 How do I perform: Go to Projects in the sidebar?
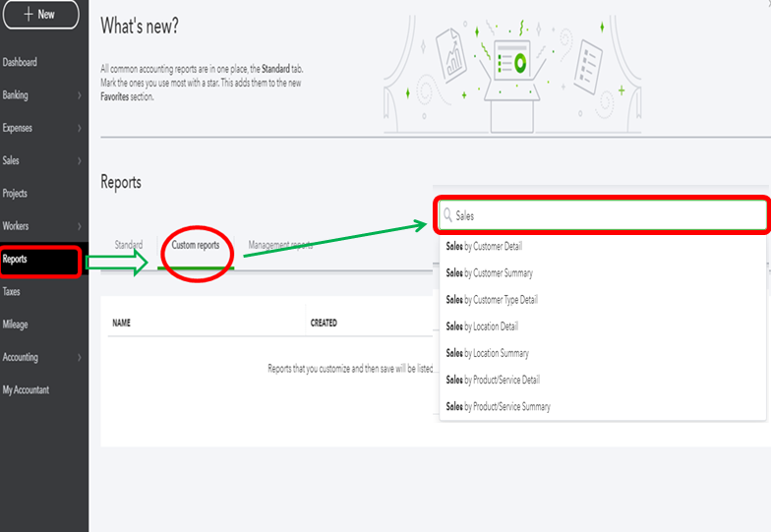[x=15, y=194]
